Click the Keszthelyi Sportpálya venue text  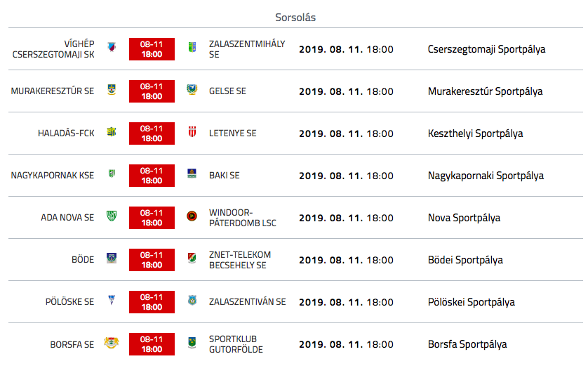476,133
